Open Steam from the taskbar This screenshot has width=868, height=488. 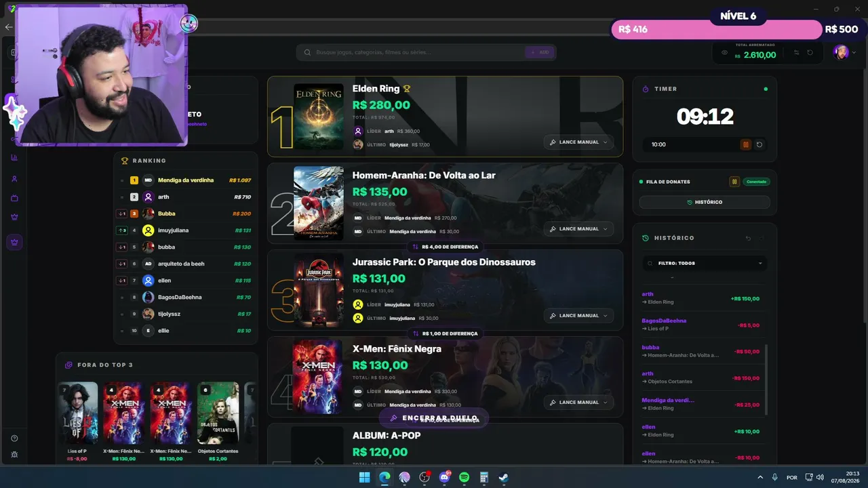click(x=505, y=477)
